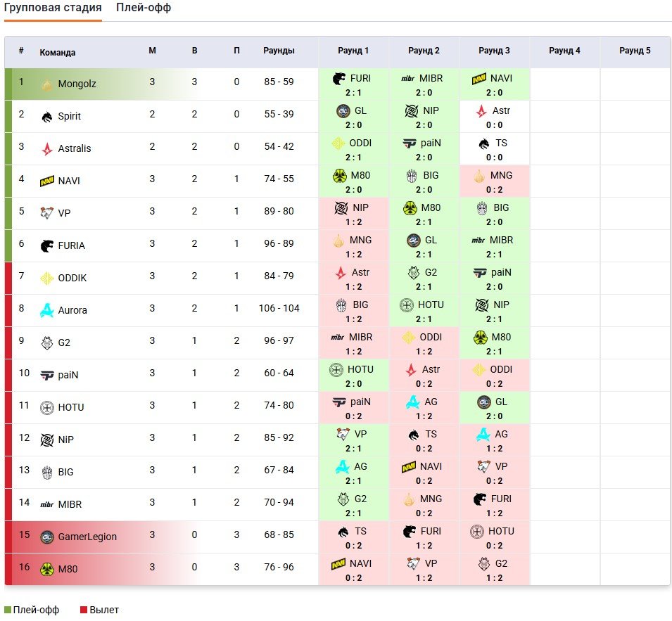This screenshot has height=621, width=672.
Task: Click the Aurora logo in row 8
Action: click(46, 311)
